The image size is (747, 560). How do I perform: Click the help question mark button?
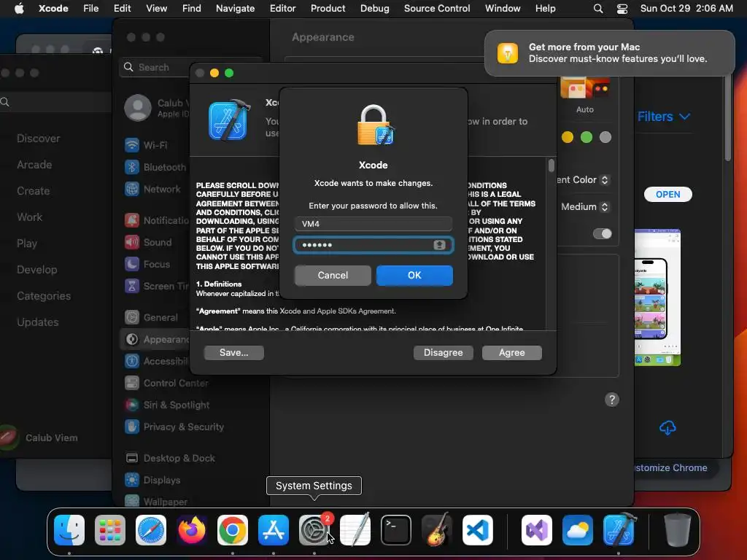pyautogui.click(x=612, y=400)
